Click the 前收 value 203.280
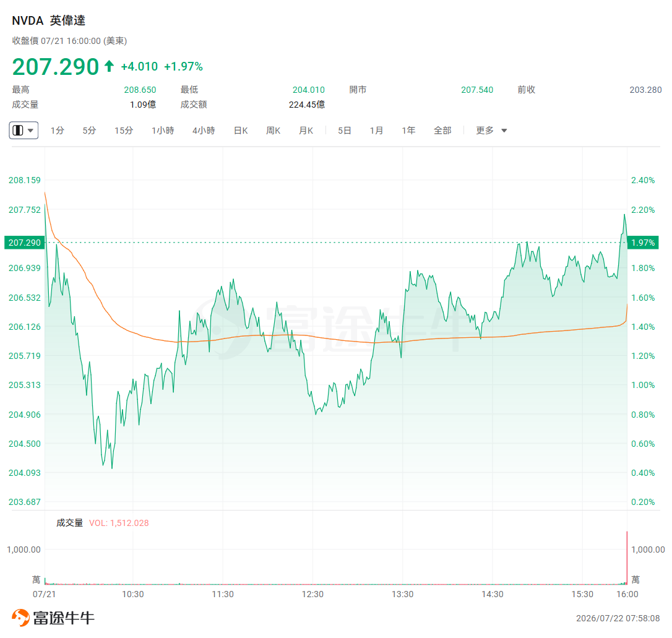Image resolution: width=672 pixels, height=638 pixels. 645,90
